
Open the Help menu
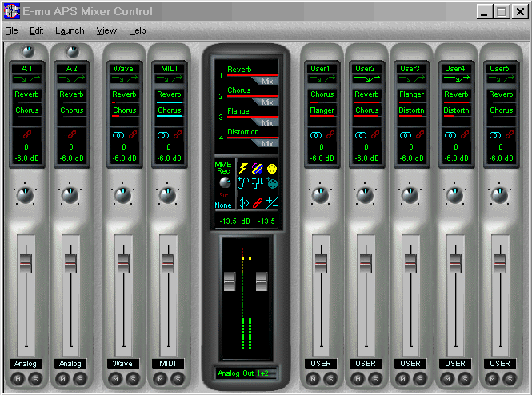pyautogui.click(x=137, y=30)
